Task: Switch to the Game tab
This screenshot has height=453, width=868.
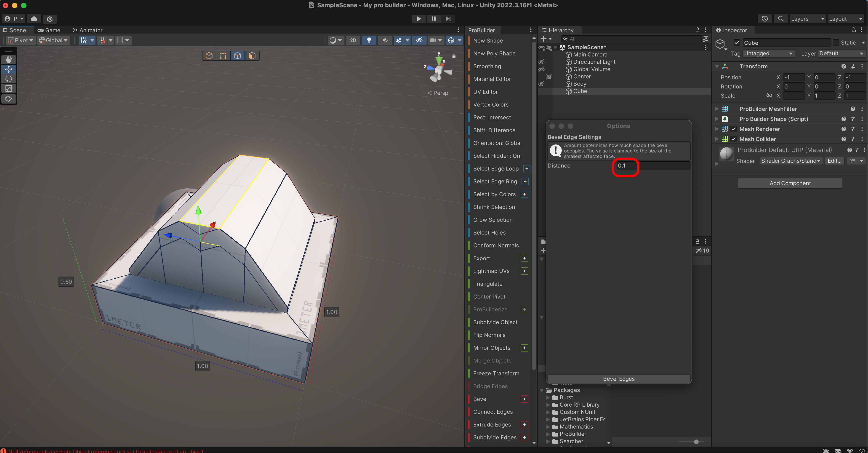Action: tap(49, 30)
